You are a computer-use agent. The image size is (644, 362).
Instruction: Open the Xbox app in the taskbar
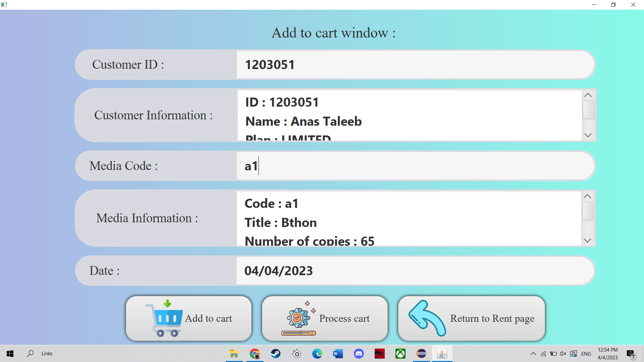pyautogui.click(x=400, y=354)
